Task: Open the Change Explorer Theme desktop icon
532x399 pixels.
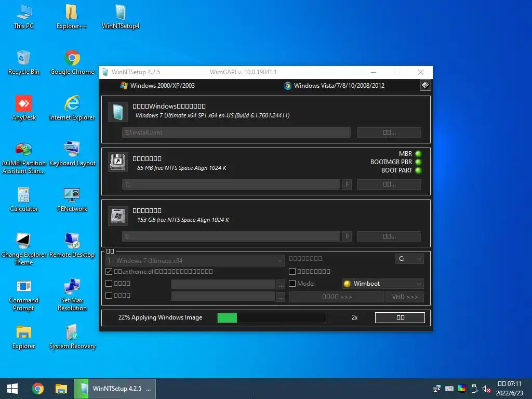Action: pos(24,249)
